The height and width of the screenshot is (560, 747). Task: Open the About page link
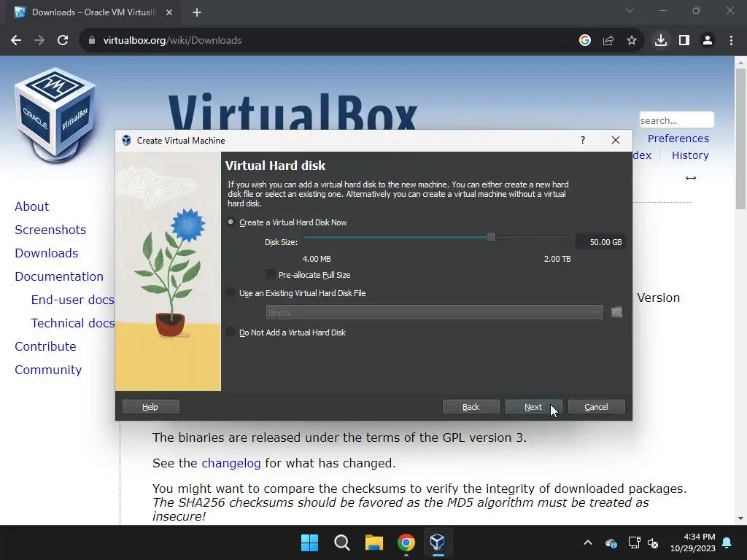32,206
